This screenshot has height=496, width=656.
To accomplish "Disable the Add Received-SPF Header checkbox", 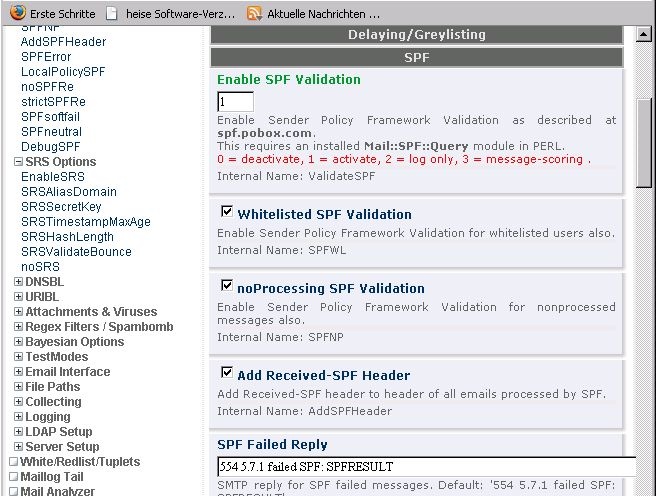I will pyautogui.click(x=227, y=373).
